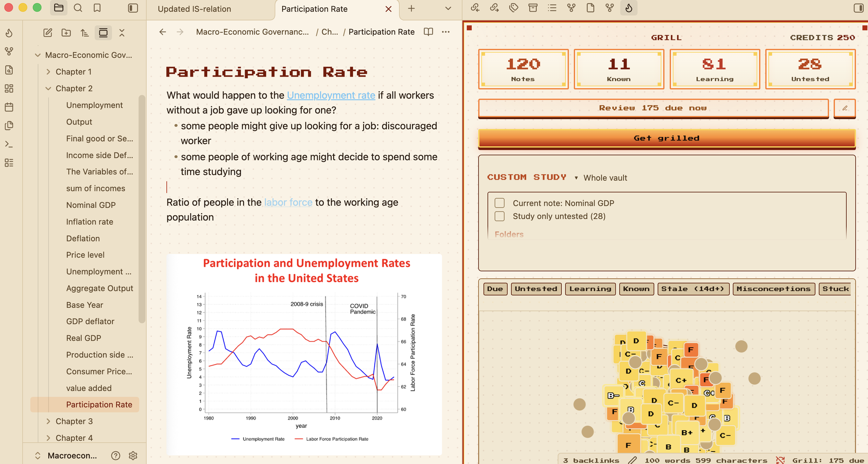Filter map by Untested

536,289
